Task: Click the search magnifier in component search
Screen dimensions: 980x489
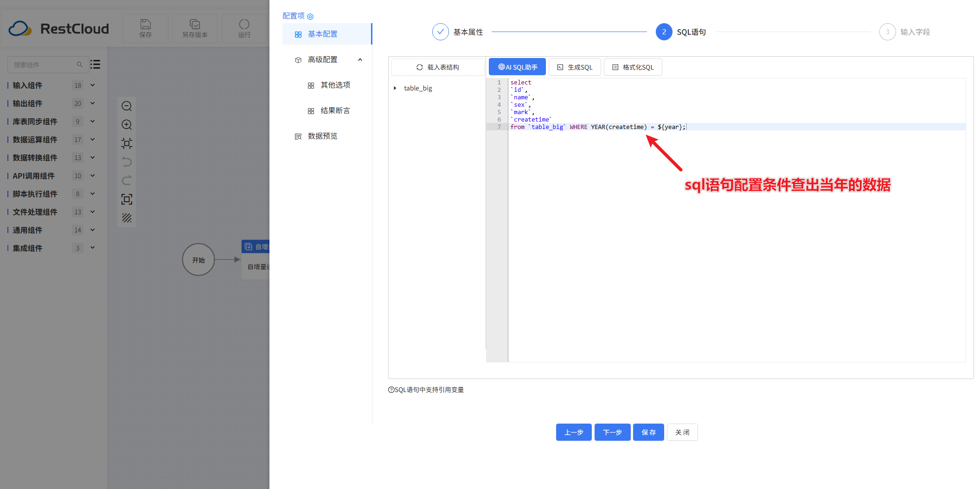Action: point(80,64)
